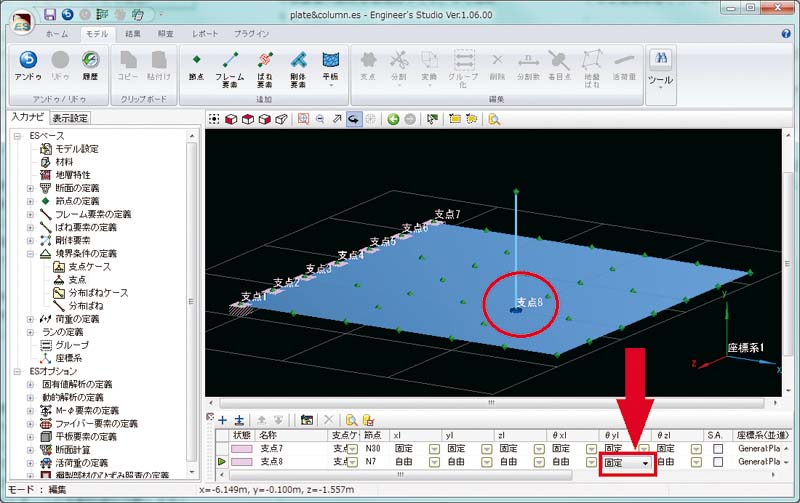Viewport: 800px width, 503px height.
Task: Select 分布ばねケース in the tree
Action: click(x=98, y=293)
